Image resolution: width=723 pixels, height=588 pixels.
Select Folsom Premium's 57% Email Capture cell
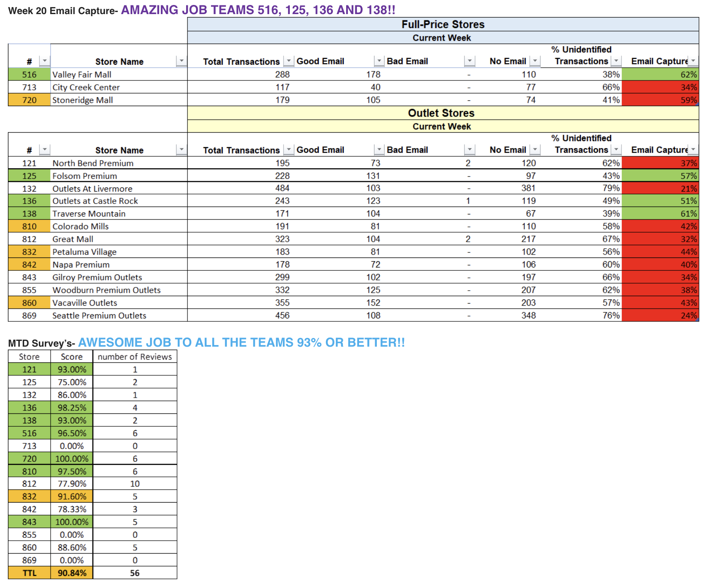660,176
